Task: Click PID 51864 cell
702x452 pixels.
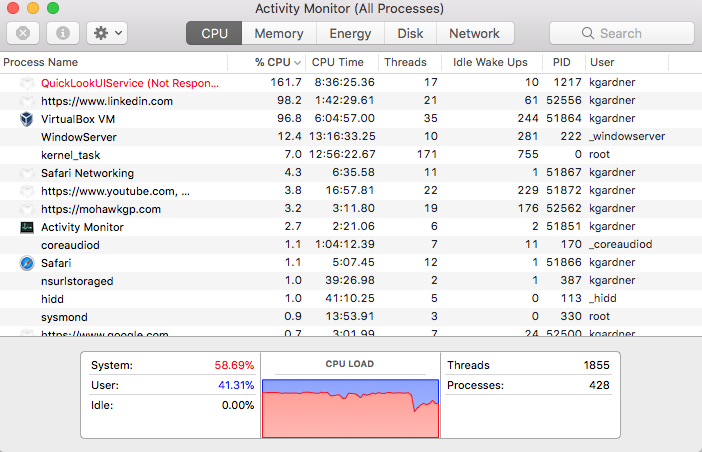Action: (x=564, y=119)
